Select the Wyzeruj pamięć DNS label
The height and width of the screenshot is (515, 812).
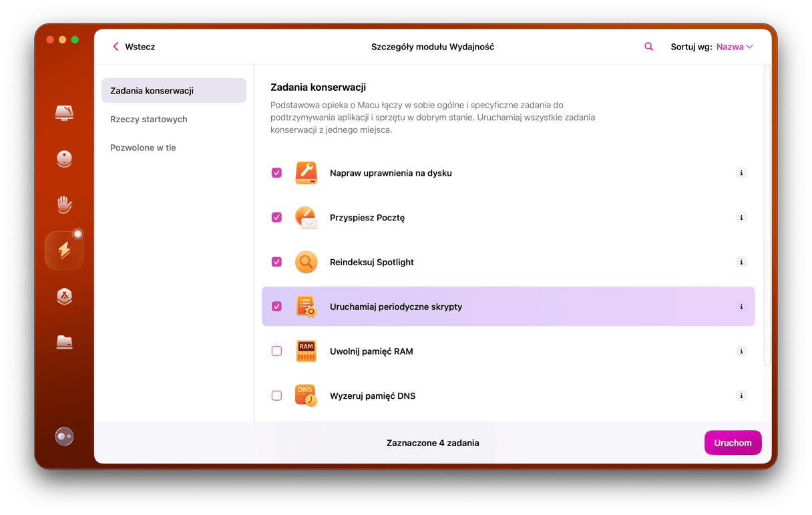(x=373, y=396)
